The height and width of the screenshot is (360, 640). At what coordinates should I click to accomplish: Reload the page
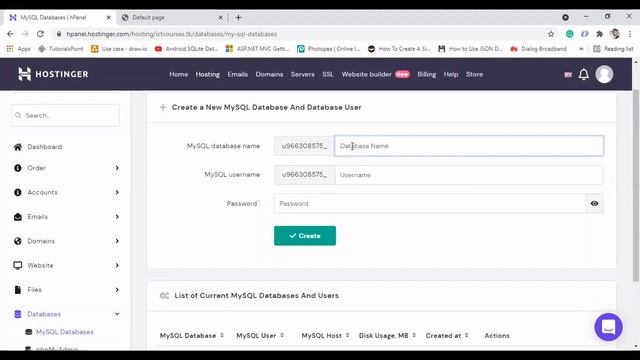tap(40, 34)
